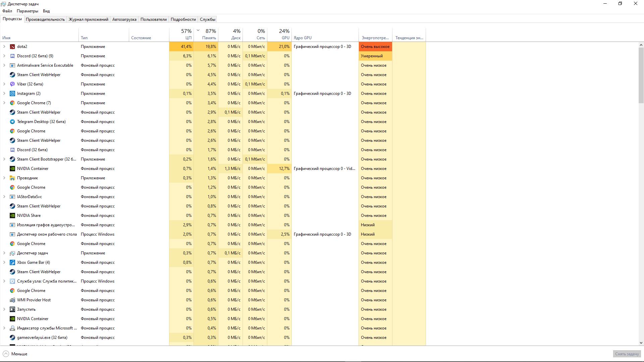The width and height of the screenshot is (644, 362).
Task: Expand Antimalware Service Executable row
Action: click(4, 65)
